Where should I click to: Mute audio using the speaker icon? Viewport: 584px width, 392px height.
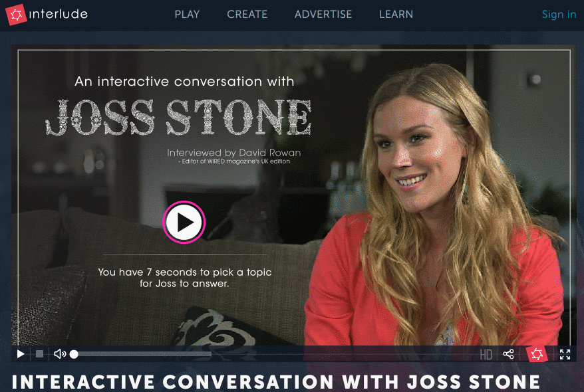60,354
